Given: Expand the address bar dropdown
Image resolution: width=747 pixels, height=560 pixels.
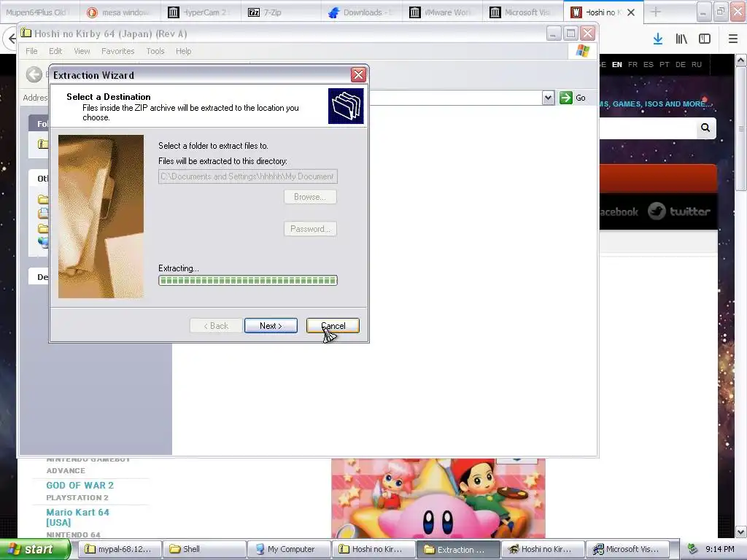Looking at the screenshot, I should tap(548, 98).
